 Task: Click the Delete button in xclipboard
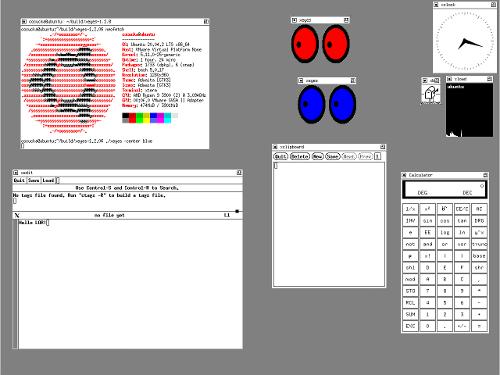tap(300, 156)
